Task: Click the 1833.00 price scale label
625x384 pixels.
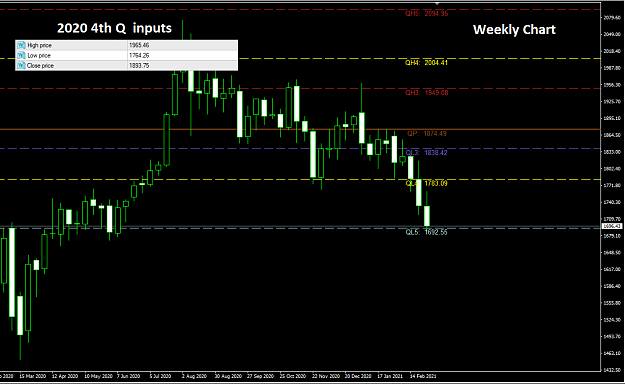Action: [612, 152]
